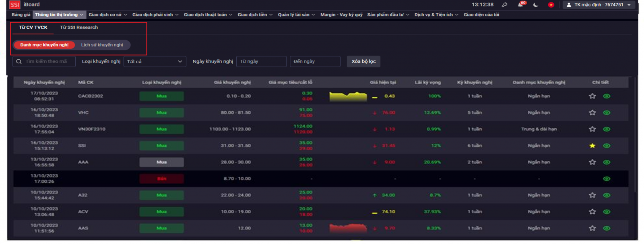This screenshot has height=244, width=644.
Task: Open the Bảng giá menu item
Action: (x=21, y=15)
